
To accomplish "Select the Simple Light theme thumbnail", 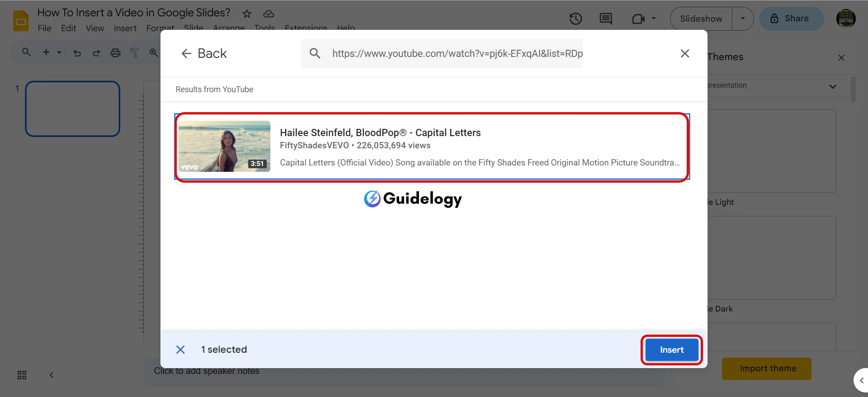I will [x=772, y=151].
